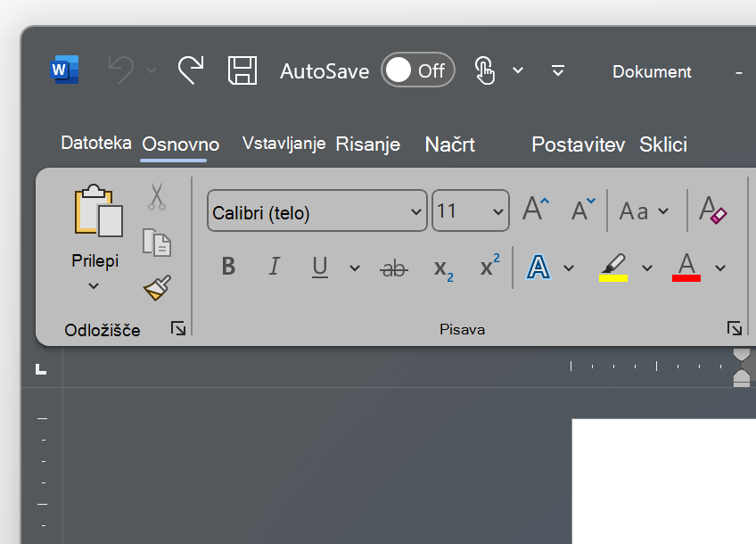756x544 pixels.
Task: Save the document with floppy disk icon
Action: pyautogui.click(x=242, y=70)
